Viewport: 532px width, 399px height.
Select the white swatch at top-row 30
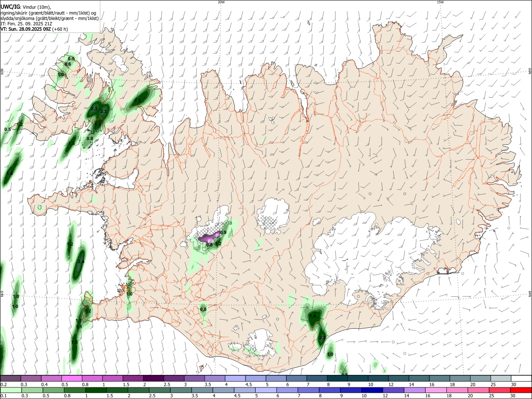(521, 378)
